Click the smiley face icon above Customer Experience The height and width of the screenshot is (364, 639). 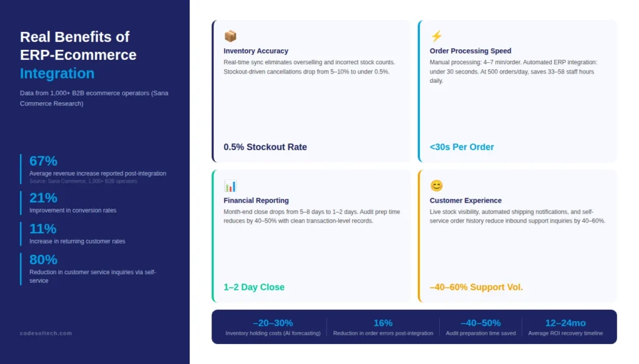(436, 186)
